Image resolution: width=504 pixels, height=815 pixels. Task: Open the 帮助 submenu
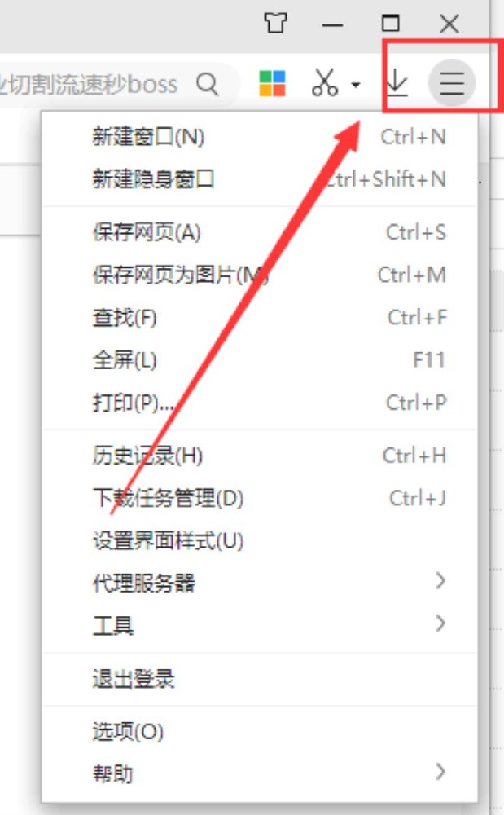click(260, 773)
